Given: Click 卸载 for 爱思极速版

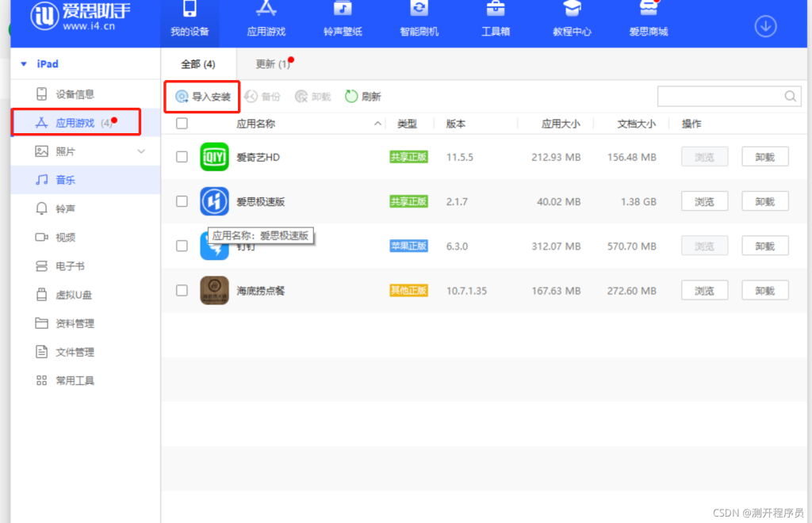Looking at the screenshot, I should [765, 201].
